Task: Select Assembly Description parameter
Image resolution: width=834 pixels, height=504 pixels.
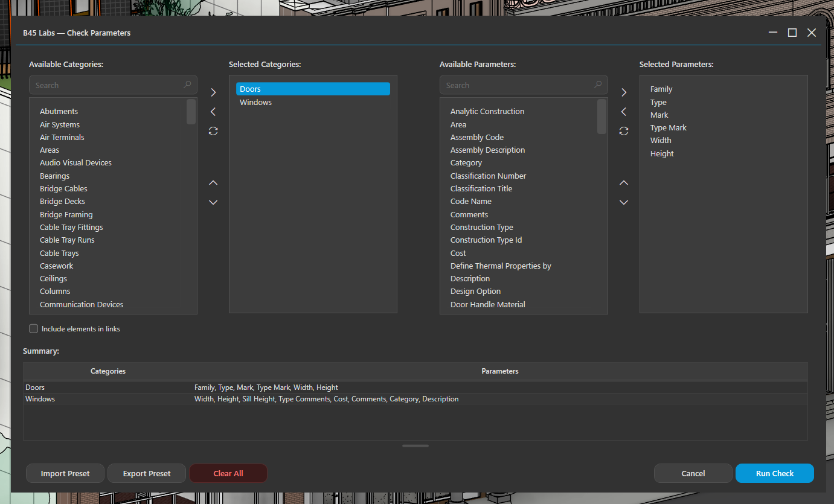Action: tap(487, 150)
